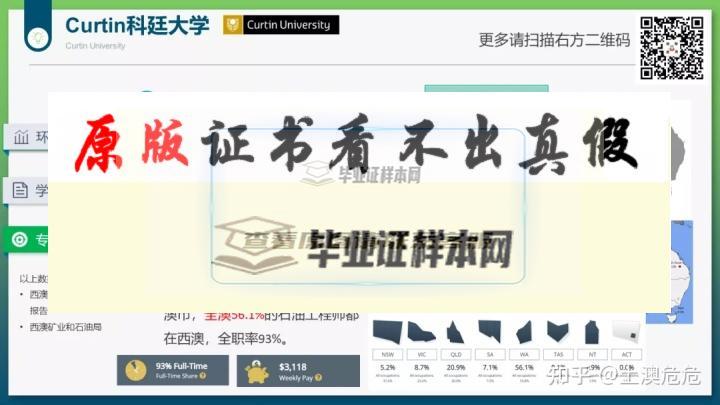Click the $3,118 Weekly Pay card
Image resolution: width=720 pixels, height=405 pixels.
click(298, 371)
